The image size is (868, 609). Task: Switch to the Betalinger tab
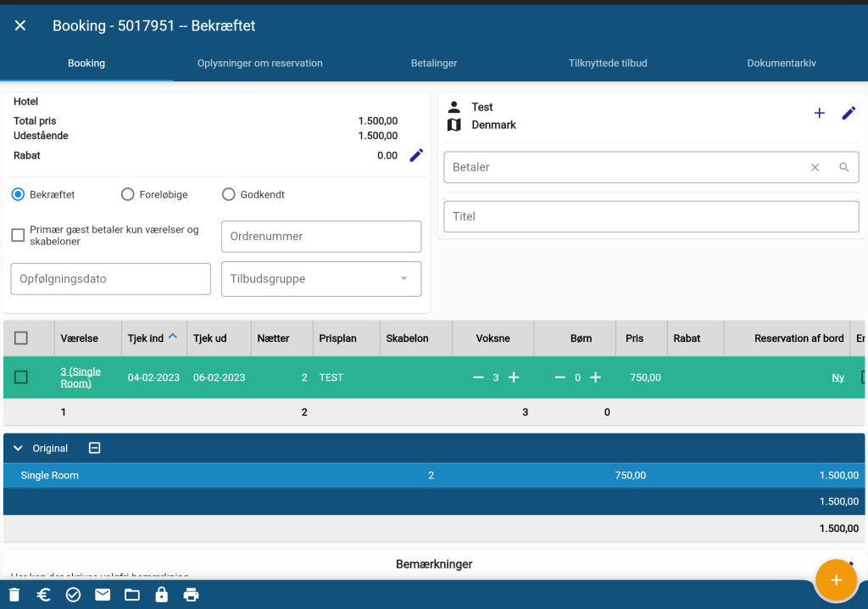click(x=434, y=64)
